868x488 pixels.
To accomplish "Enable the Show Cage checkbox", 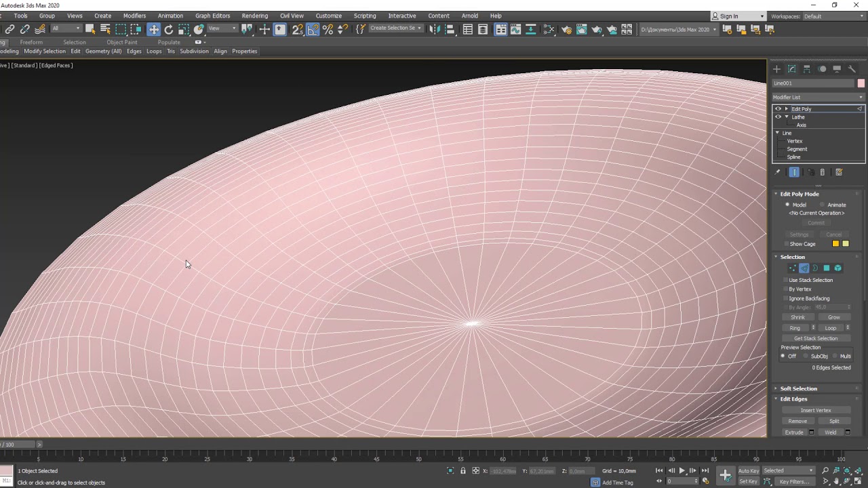I will [x=787, y=244].
